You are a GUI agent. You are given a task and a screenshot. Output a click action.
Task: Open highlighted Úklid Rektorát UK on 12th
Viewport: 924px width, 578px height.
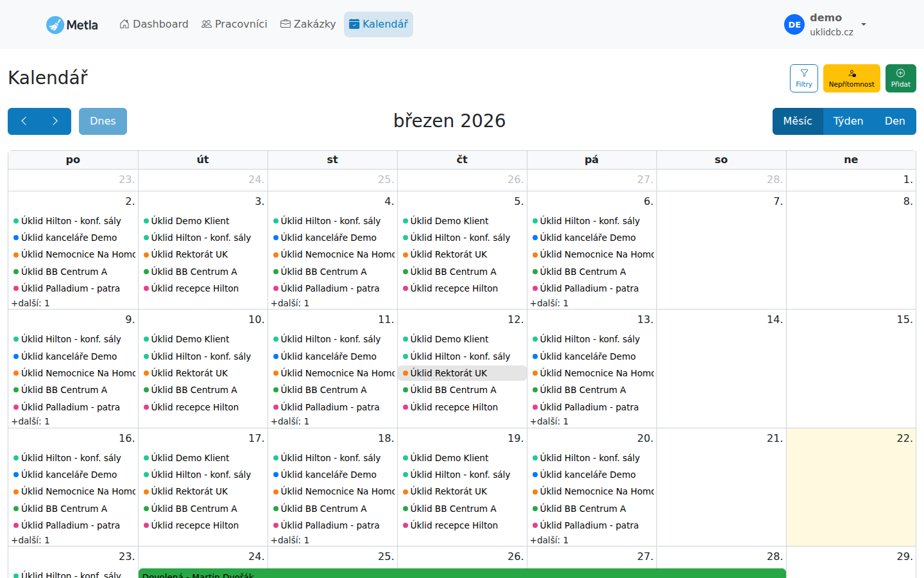(449, 373)
